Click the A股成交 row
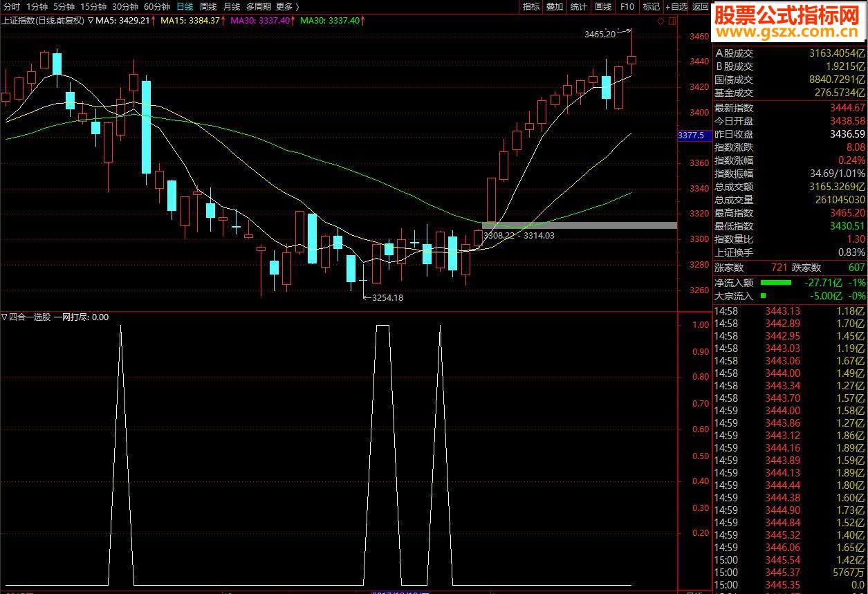This screenshot has width=868, height=594. (790, 53)
